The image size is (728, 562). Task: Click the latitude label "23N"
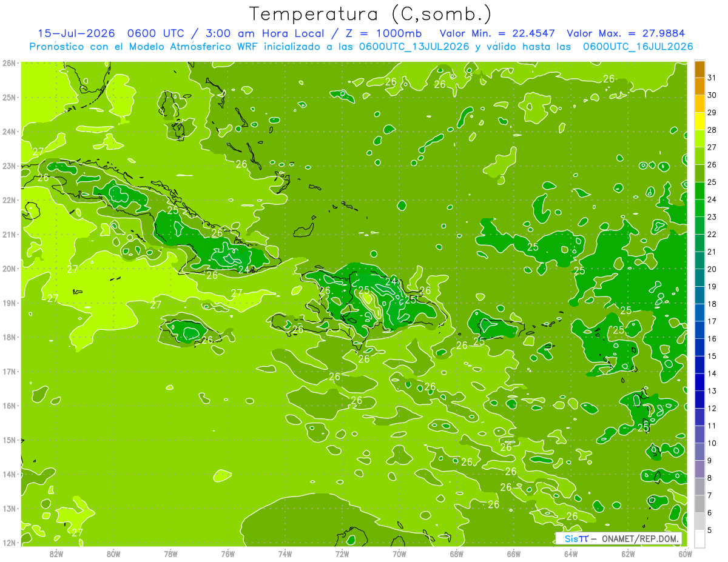[x=9, y=166]
